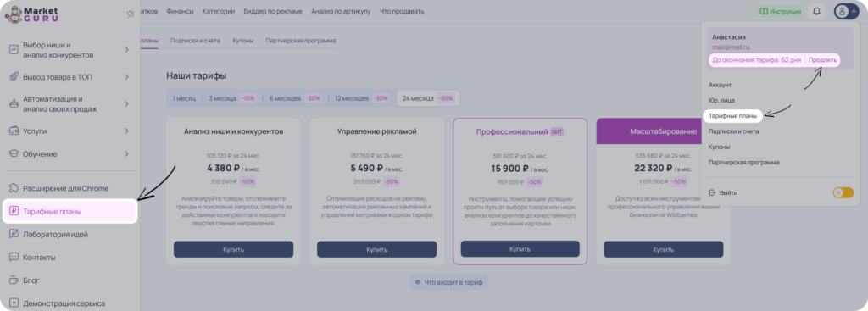Expand the Услуги menu chevron
Viewport: 868px width, 311px height.
[x=127, y=131]
